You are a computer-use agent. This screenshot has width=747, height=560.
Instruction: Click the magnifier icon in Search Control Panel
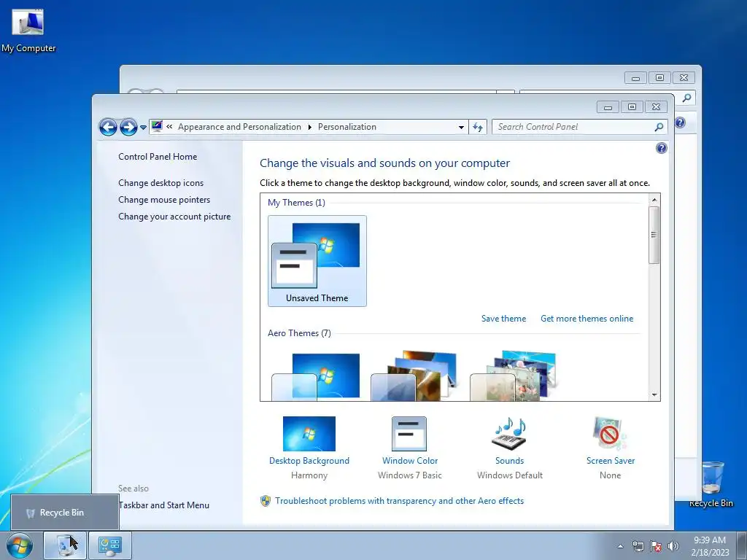tap(659, 127)
